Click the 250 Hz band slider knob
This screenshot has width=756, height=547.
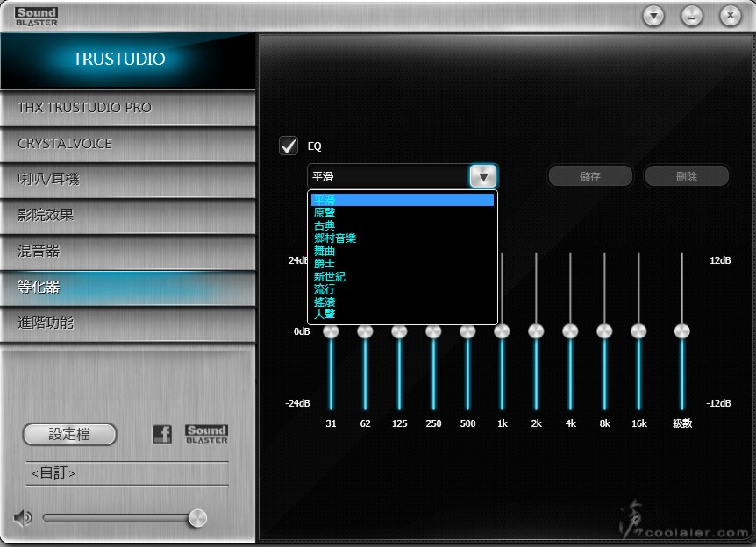tap(433, 331)
